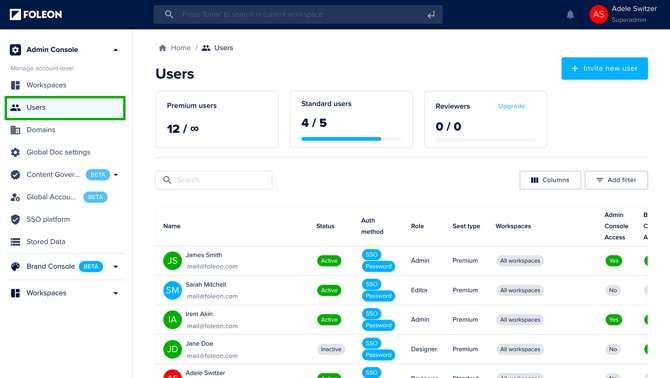670x378 pixels.
Task: Click the Upgrade link for Reviewers
Action: [511, 106]
